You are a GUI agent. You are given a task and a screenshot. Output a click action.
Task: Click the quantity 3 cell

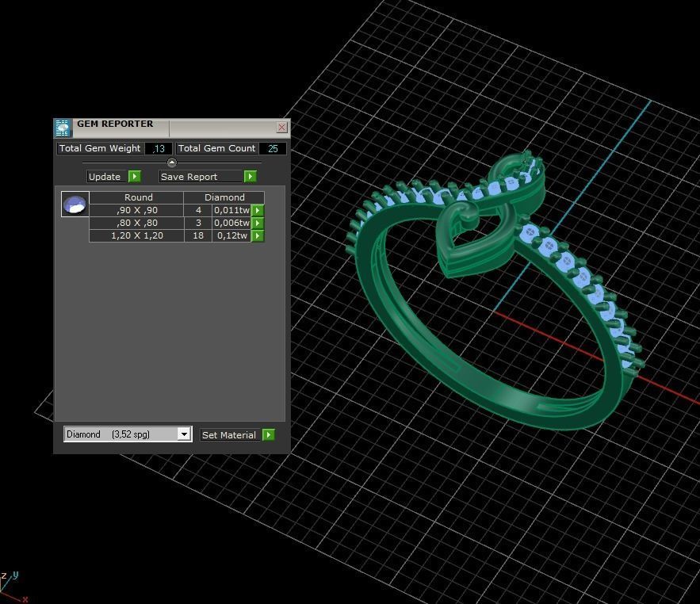tap(198, 223)
